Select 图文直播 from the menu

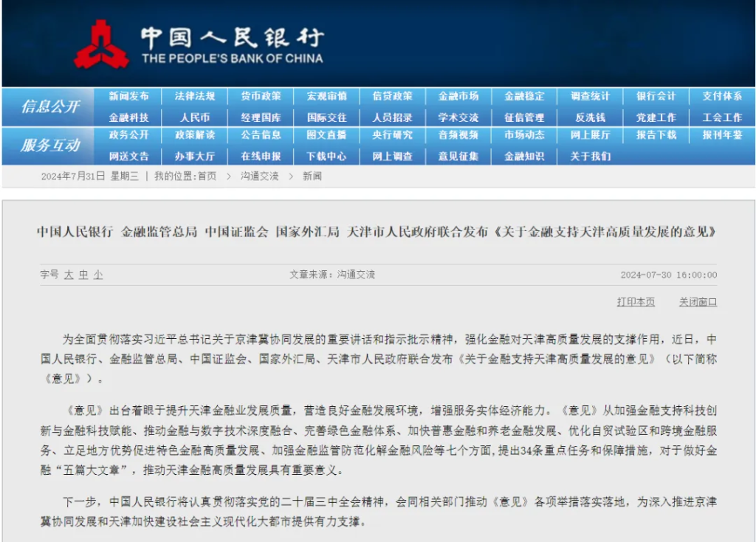point(327,135)
